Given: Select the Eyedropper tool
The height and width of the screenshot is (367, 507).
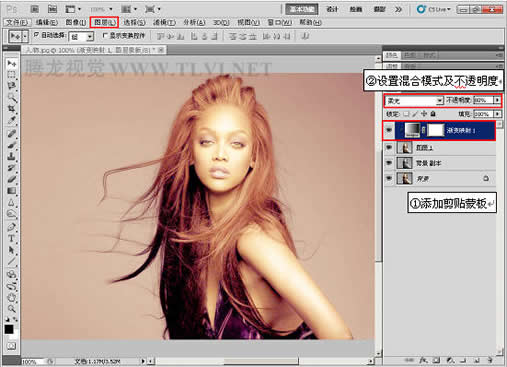Looking at the screenshot, I should tap(12, 120).
